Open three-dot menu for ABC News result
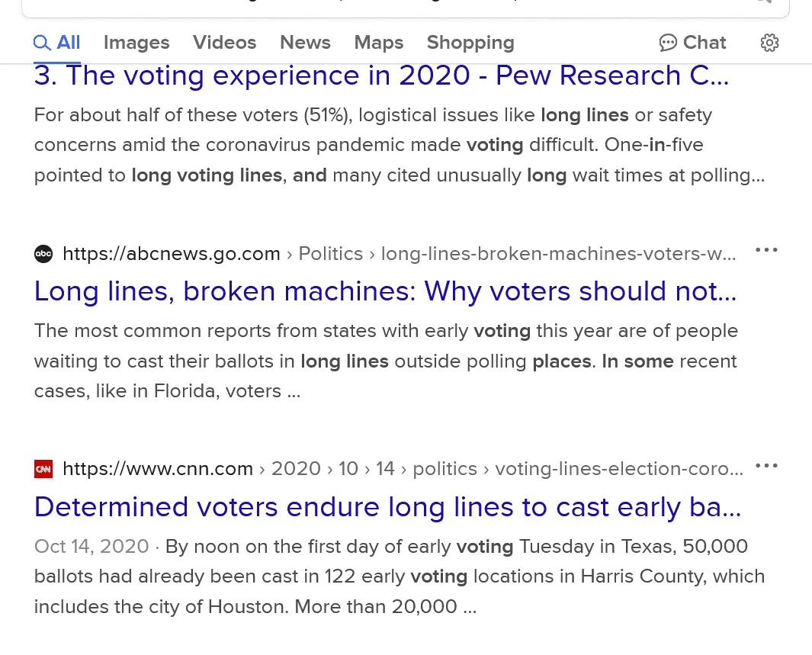812x655 pixels. [765, 250]
